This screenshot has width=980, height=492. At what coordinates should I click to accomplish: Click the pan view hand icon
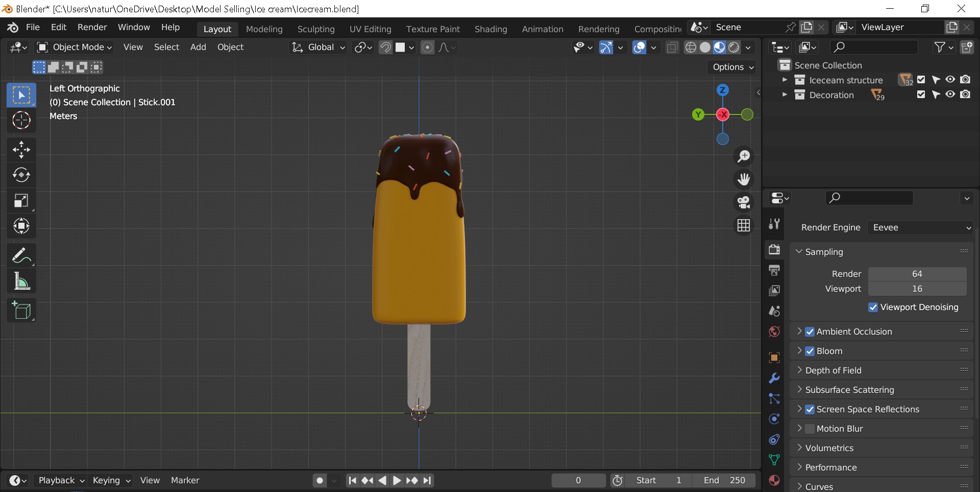click(744, 179)
